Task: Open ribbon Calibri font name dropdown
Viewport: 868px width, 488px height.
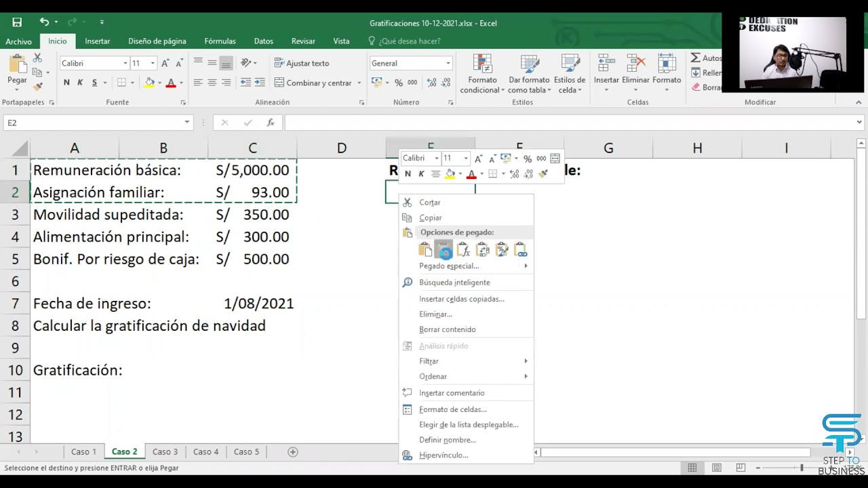Action: 125,63
